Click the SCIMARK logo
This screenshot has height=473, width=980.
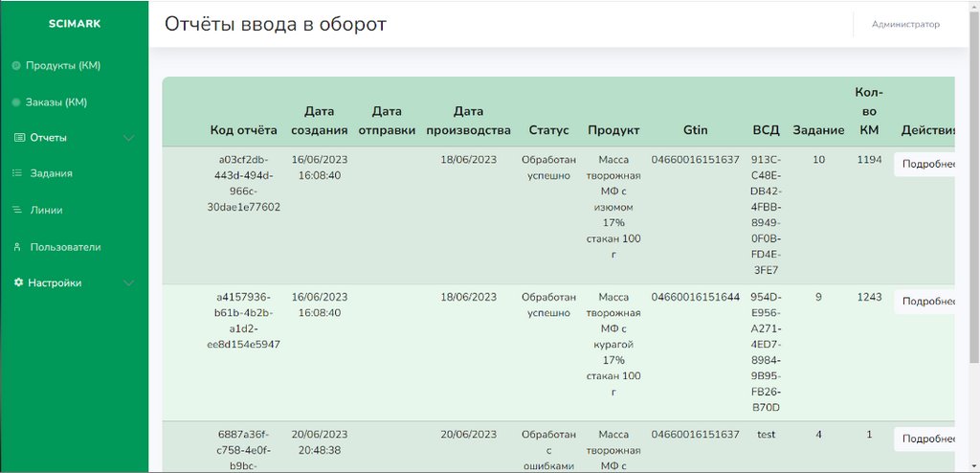[x=75, y=24]
